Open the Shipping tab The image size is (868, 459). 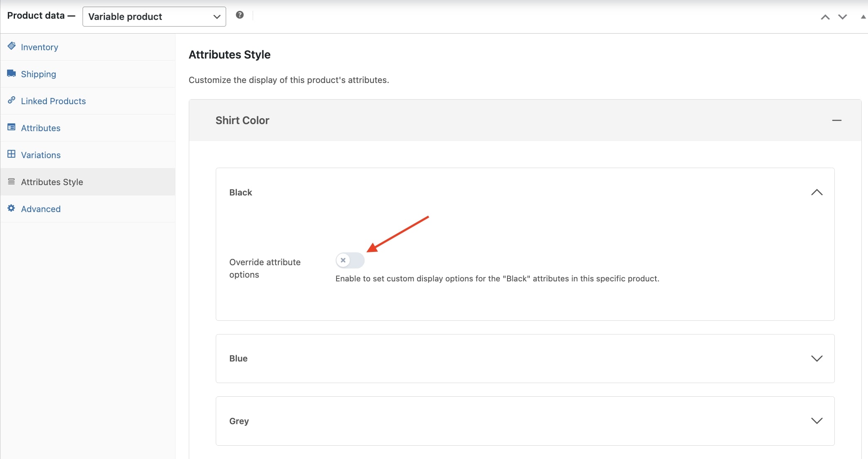pos(88,74)
